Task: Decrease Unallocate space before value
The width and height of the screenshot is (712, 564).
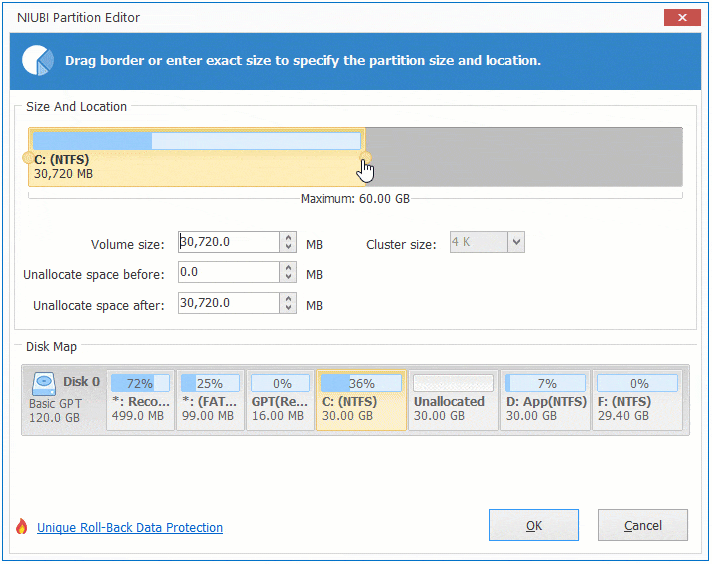Action: tap(288, 277)
